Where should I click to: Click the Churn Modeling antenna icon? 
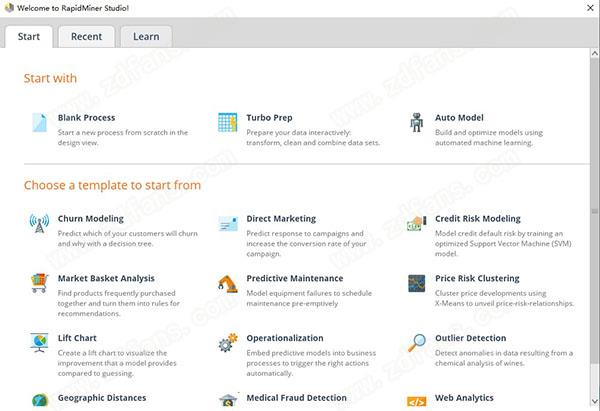(x=39, y=223)
